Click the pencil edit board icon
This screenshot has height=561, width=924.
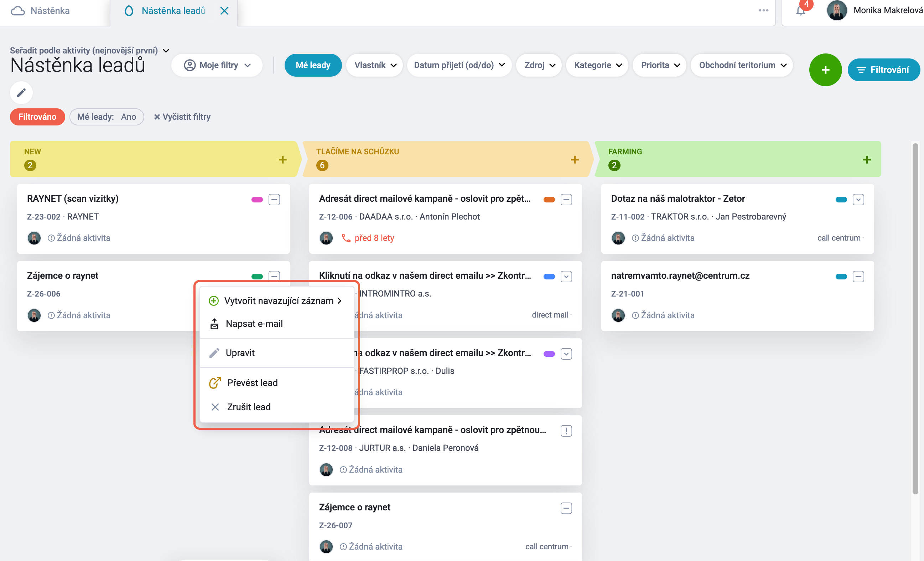(21, 92)
